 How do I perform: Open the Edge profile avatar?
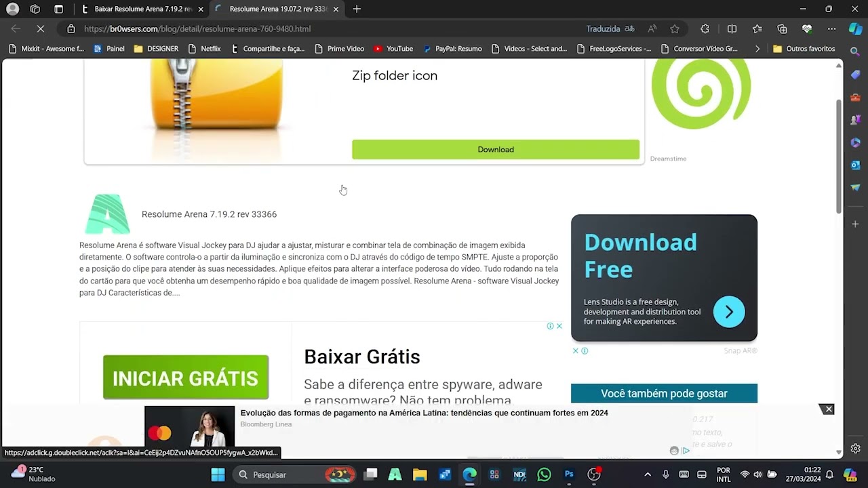(x=12, y=9)
